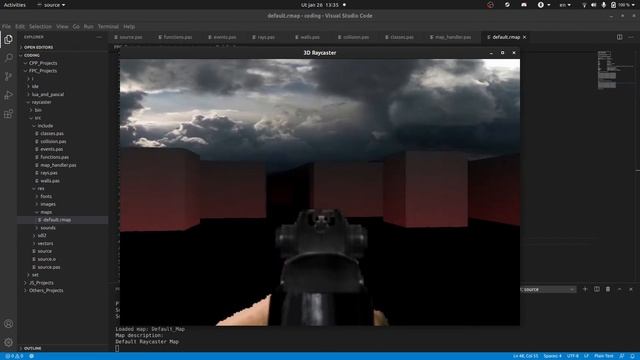Open the Manage gear in activity bar

[8, 342]
